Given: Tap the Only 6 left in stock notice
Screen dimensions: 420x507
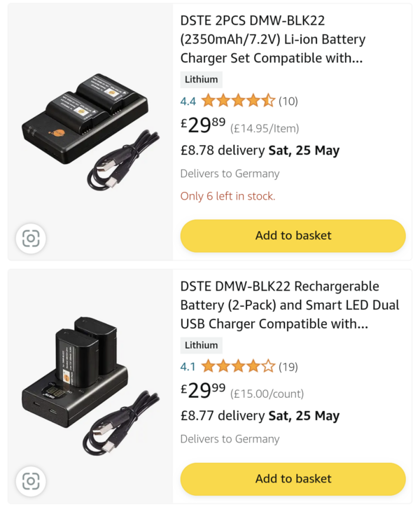Looking at the screenshot, I should (227, 196).
